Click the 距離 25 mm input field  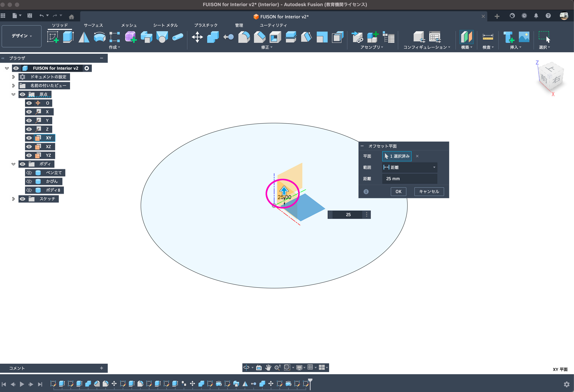point(409,179)
